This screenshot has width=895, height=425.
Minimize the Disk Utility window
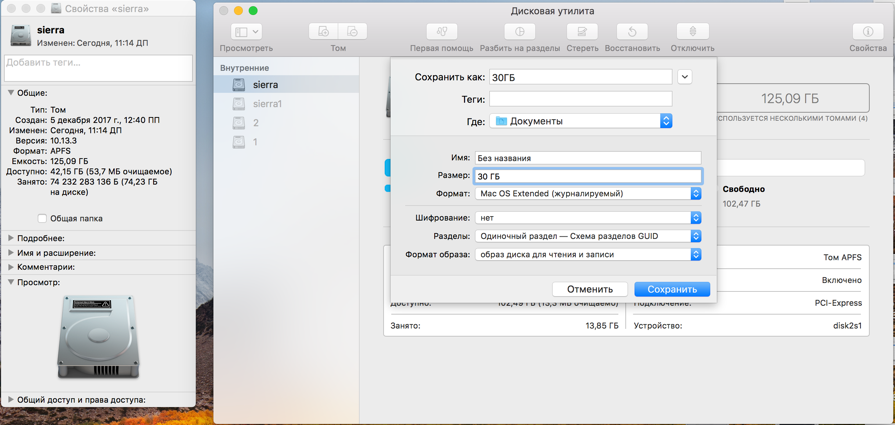(238, 11)
